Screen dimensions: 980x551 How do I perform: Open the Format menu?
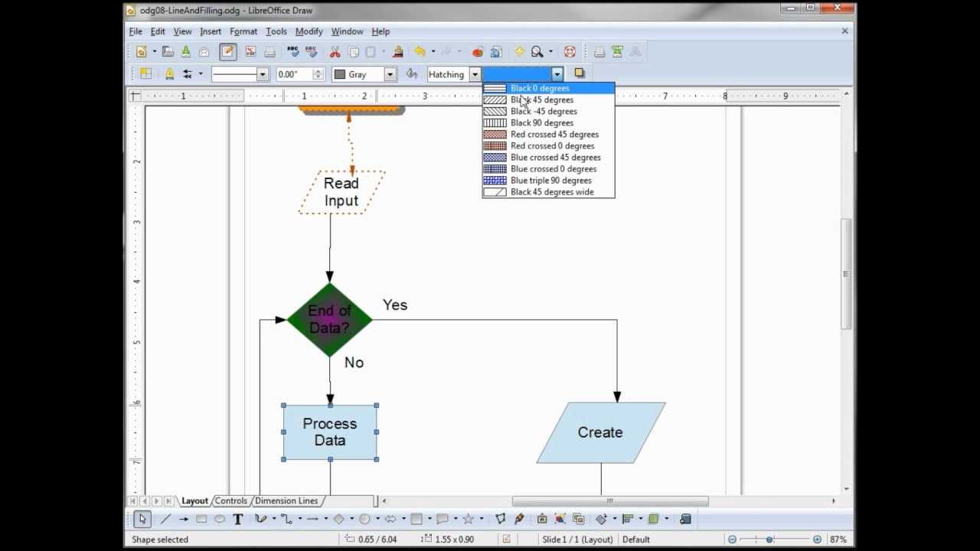point(243,31)
